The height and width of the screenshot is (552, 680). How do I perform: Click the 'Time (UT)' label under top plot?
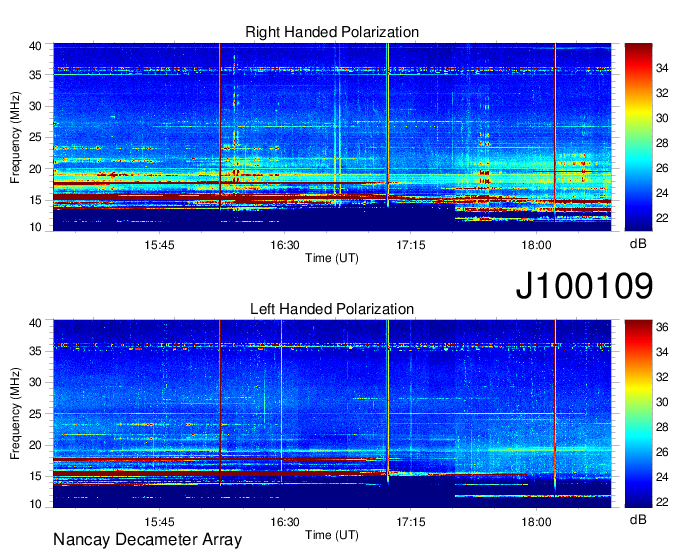332,258
